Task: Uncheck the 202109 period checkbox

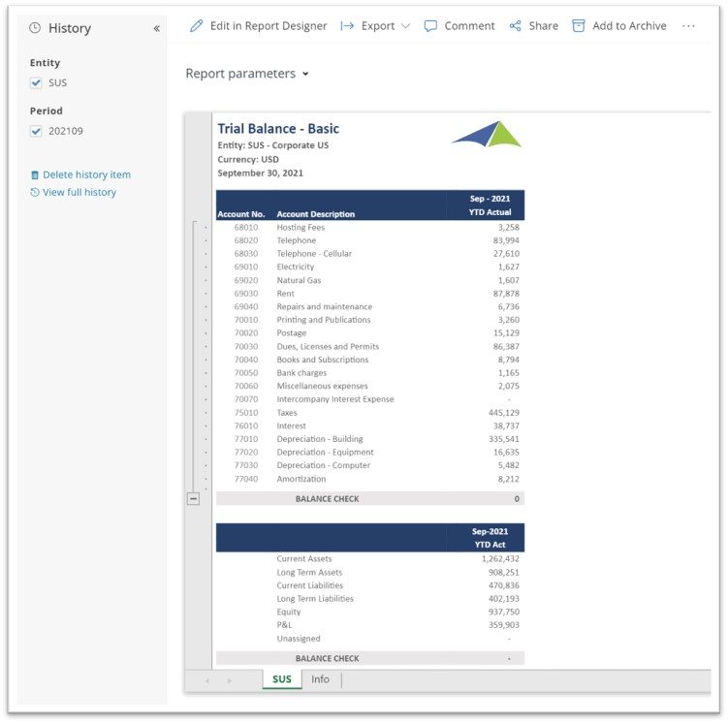Action: click(x=36, y=131)
